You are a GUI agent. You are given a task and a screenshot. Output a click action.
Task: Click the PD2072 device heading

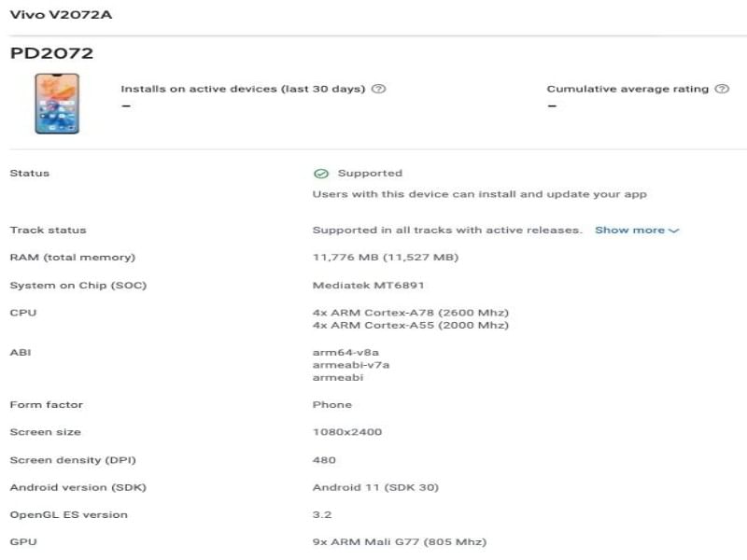51,53
